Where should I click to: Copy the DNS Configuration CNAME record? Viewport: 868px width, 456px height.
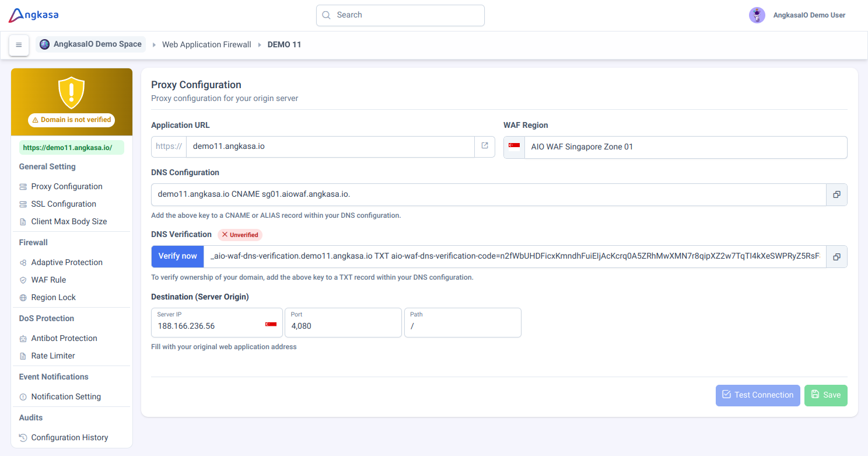pyautogui.click(x=836, y=194)
